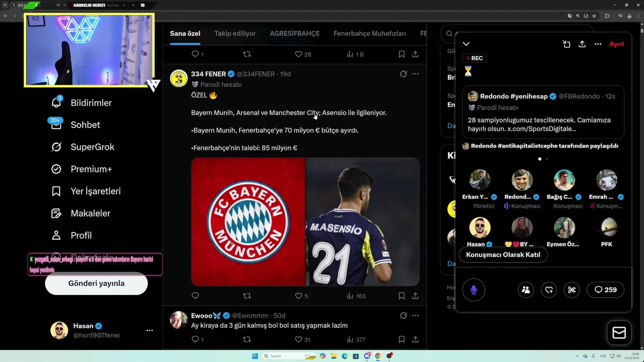View analytics of 334 FENER post (163)
This screenshot has height=362, width=644.
356,296
